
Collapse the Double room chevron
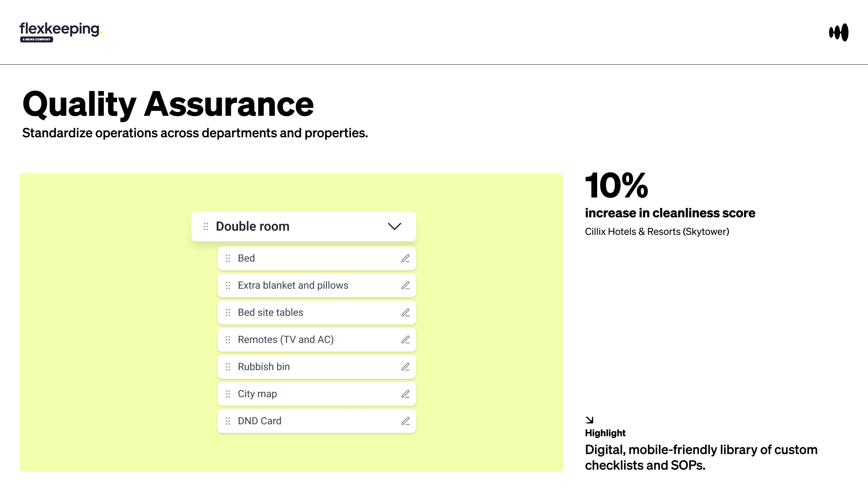click(x=394, y=226)
